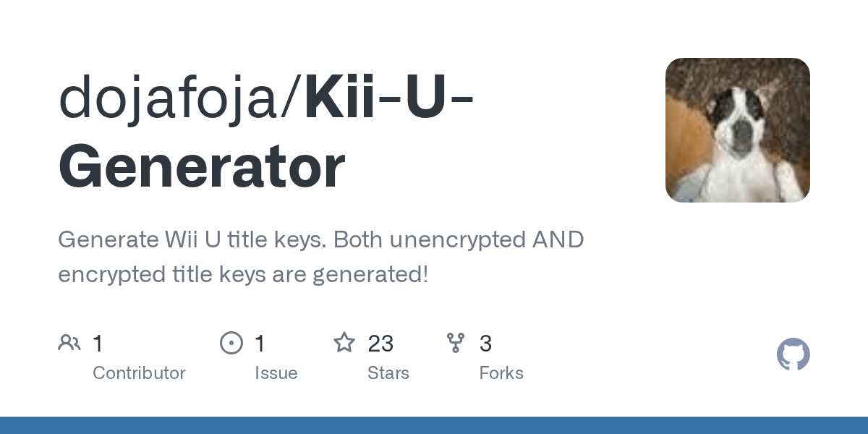Image resolution: width=868 pixels, height=434 pixels.
Task: Click the Stars label
Action: (388, 373)
